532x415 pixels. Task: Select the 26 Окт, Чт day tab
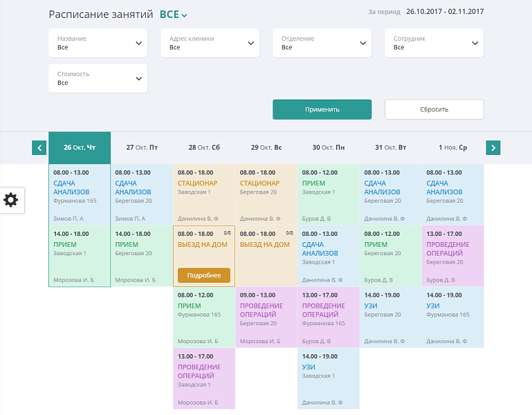point(80,147)
